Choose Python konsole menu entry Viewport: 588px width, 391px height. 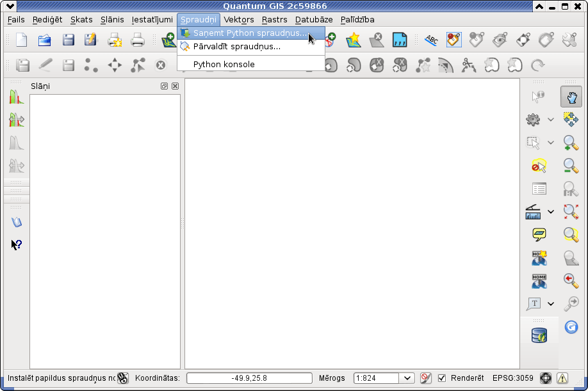(251, 64)
